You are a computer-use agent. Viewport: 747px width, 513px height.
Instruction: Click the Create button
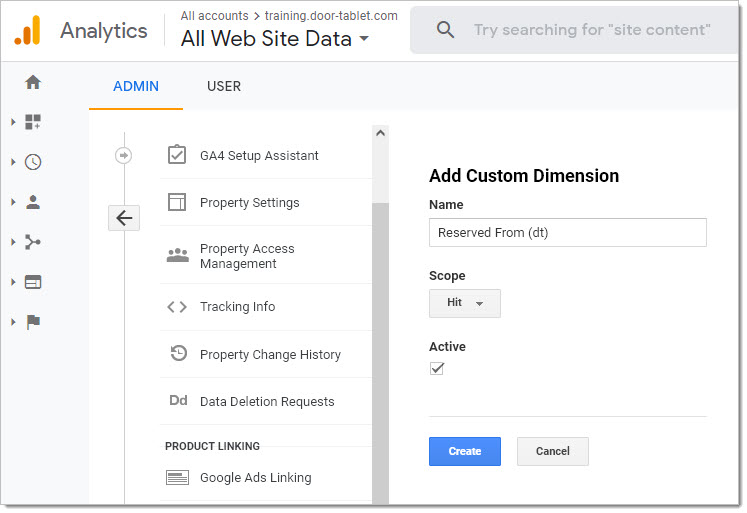pos(464,451)
